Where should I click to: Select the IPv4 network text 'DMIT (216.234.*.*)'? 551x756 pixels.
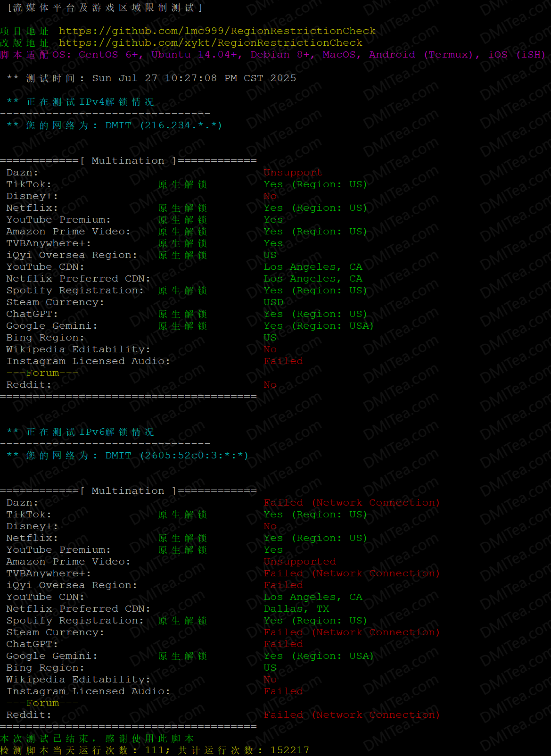pos(164,125)
